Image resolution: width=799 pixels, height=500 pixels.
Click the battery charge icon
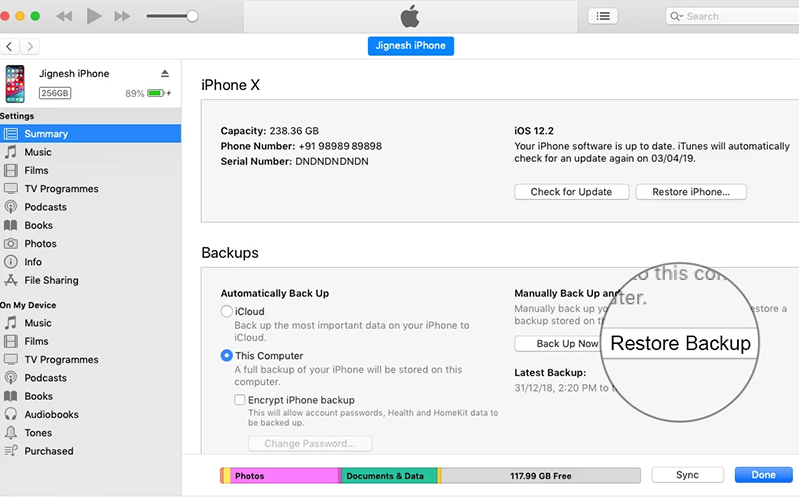156,93
